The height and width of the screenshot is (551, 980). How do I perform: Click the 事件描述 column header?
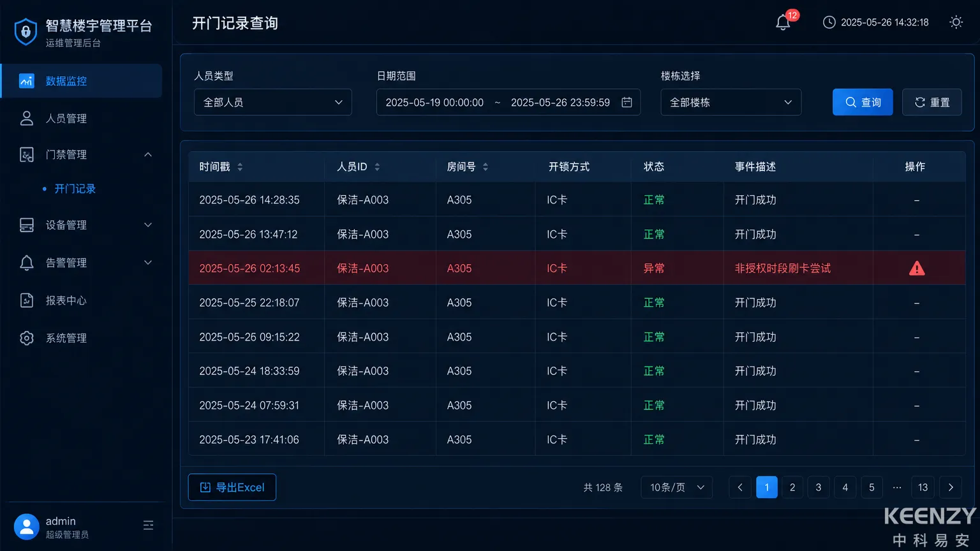pyautogui.click(x=755, y=167)
